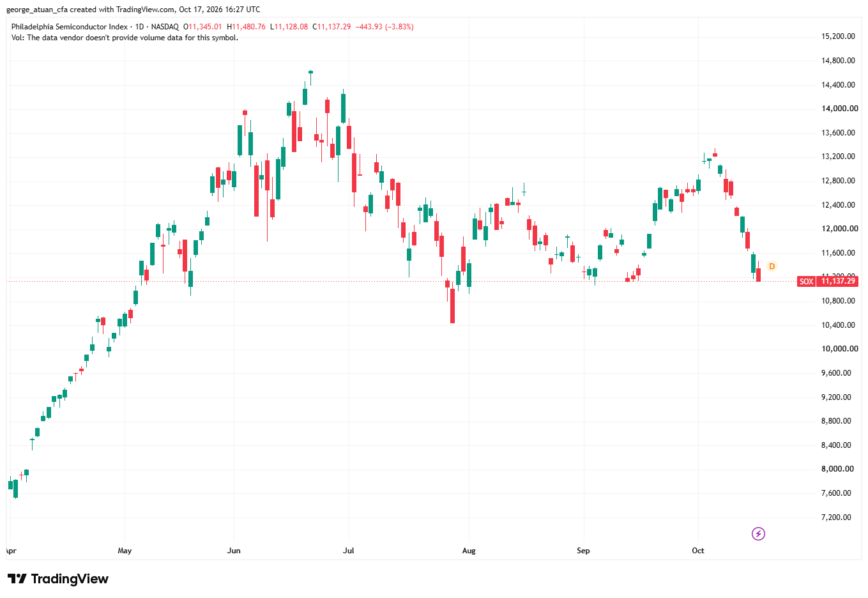Click the Vol data vendor notice
868x598 pixels.
click(x=125, y=38)
